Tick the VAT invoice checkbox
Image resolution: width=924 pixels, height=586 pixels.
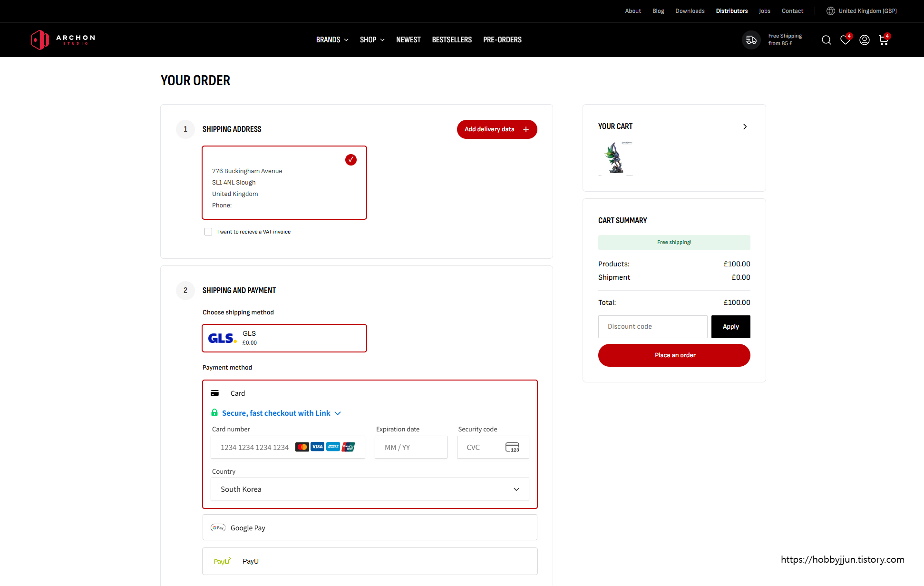[208, 232]
